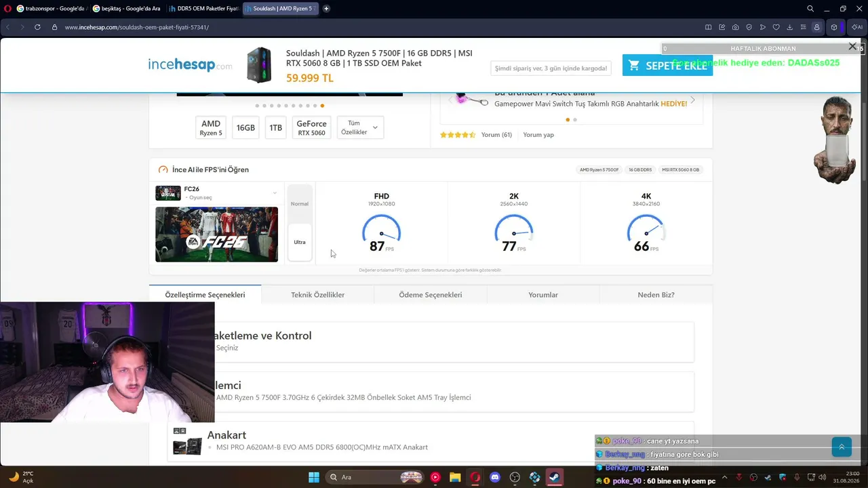Click the incehesap.com logo
The image size is (868, 488).
(x=190, y=65)
